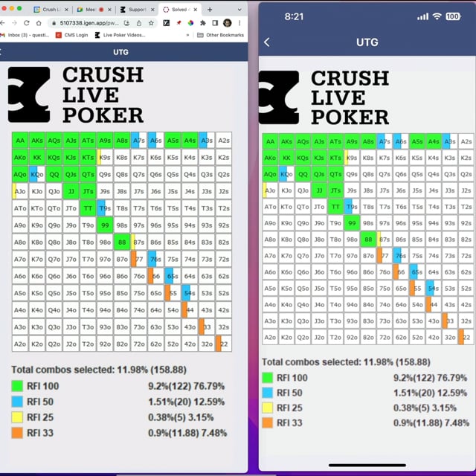Tap the phone home indicator bar
The width and height of the screenshot is (476, 476).
point(367,465)
